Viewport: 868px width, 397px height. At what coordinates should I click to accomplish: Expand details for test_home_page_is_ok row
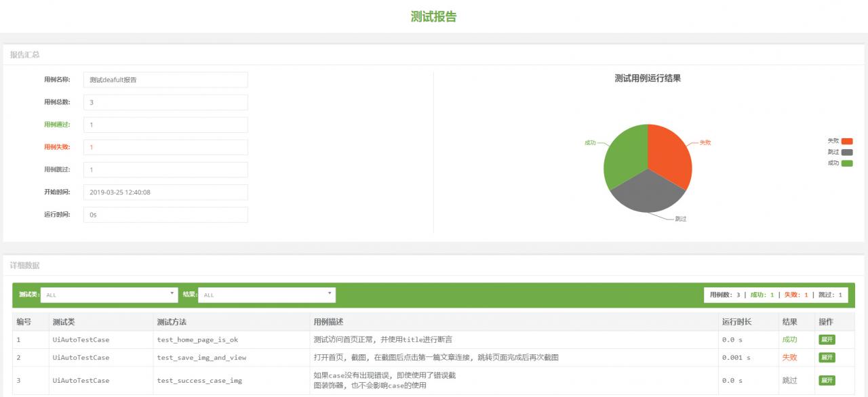[x=826, y=339]
